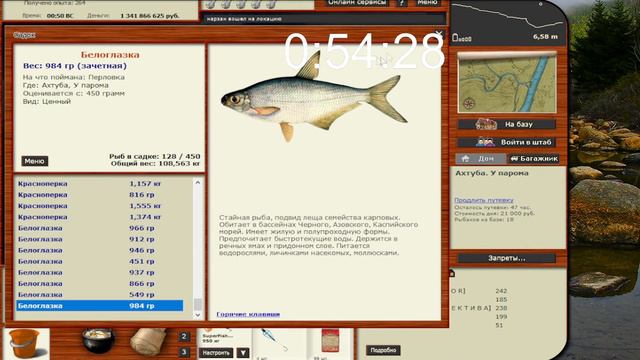The image size is (640, 360).
Task: Open the Горячие клавиши link
Action: click(x=248, y=314)
